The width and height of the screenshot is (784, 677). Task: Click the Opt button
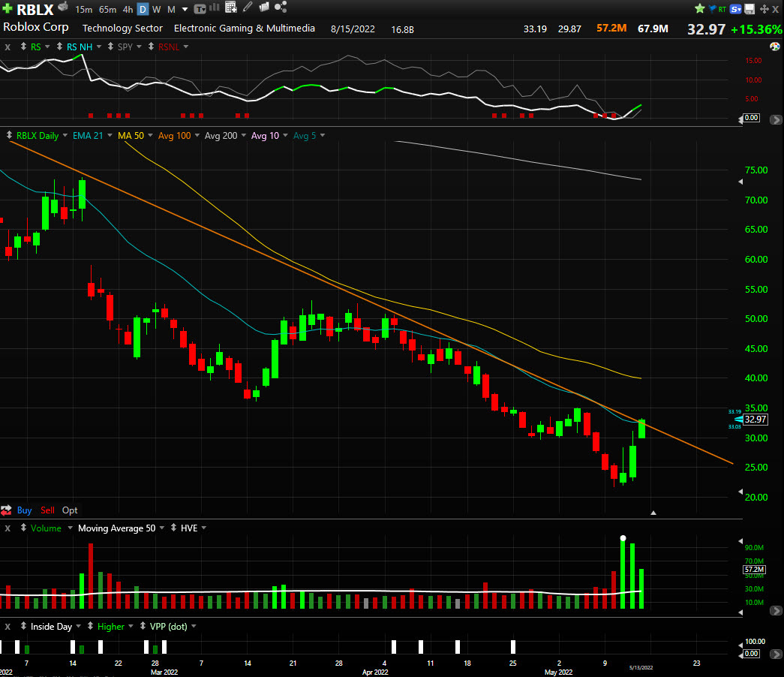(70, 510)
